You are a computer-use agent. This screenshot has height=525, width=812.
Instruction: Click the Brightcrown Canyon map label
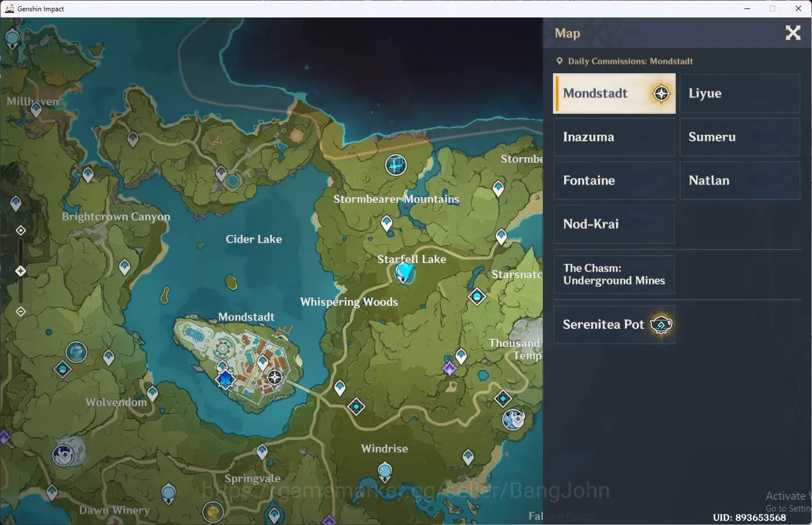tap(116, 217)
